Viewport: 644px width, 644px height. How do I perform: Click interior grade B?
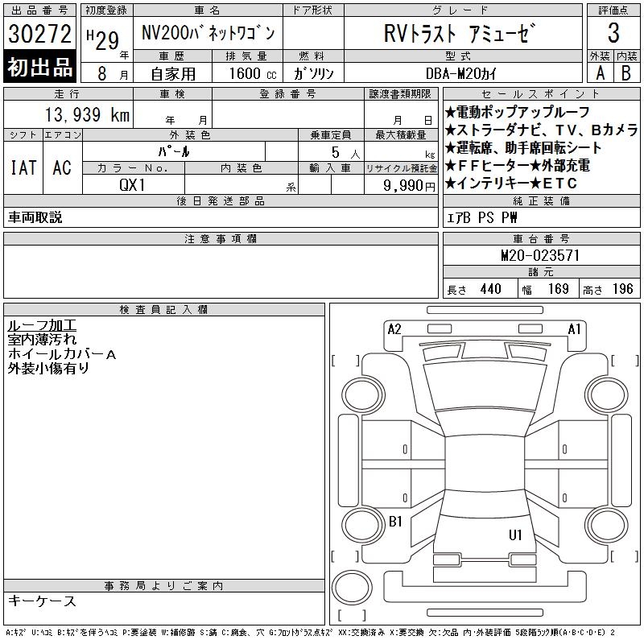point(626,73)
